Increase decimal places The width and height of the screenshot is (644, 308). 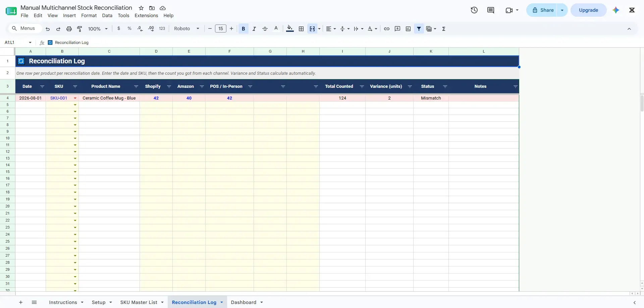tap(151, 29)
